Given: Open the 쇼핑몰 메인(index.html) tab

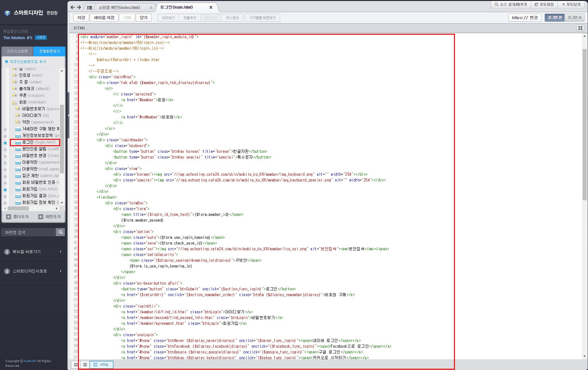Looking at the screenshot, I should [119, 8].
